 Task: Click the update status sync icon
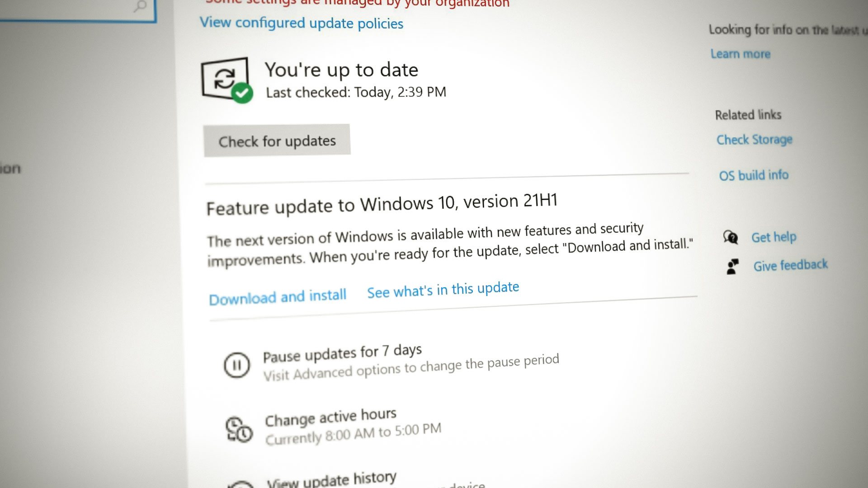pos(225,78)
